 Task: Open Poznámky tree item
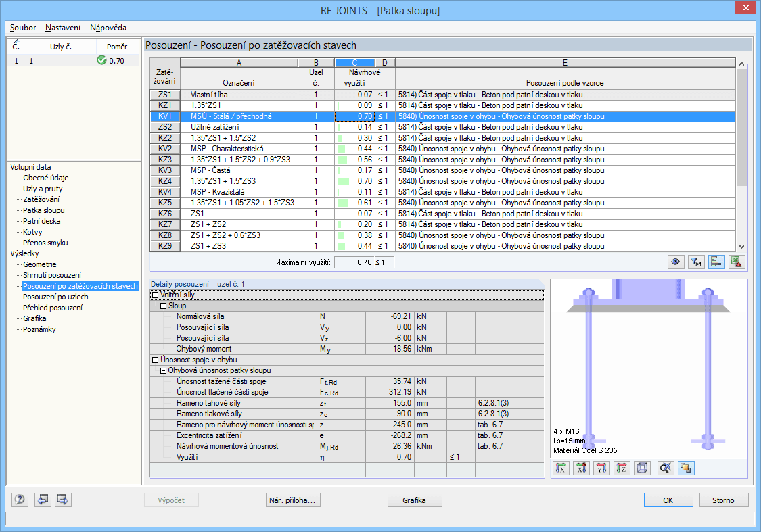click(x=39, y=329)
